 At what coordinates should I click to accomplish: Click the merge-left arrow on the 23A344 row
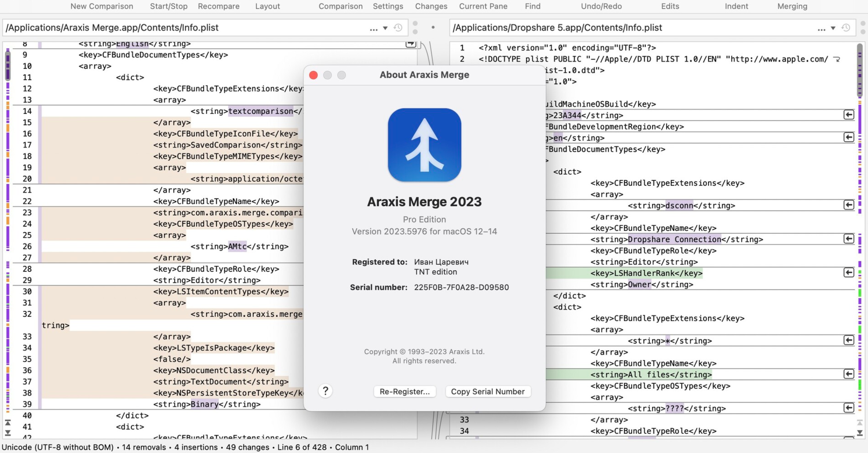coord(849,115)
